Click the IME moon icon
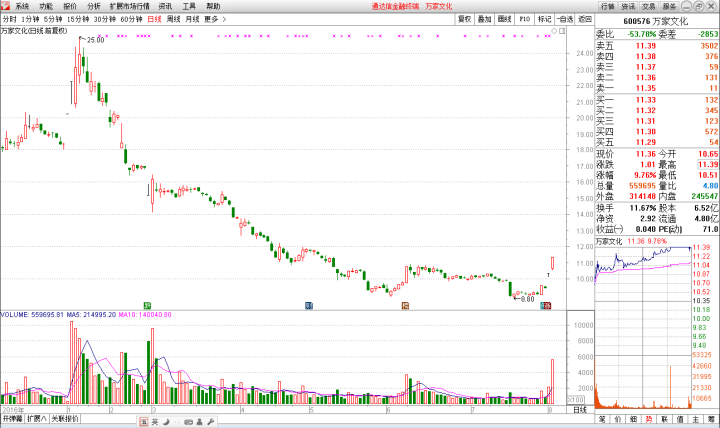This screenshot has height=428, width=720. [166, 422]
